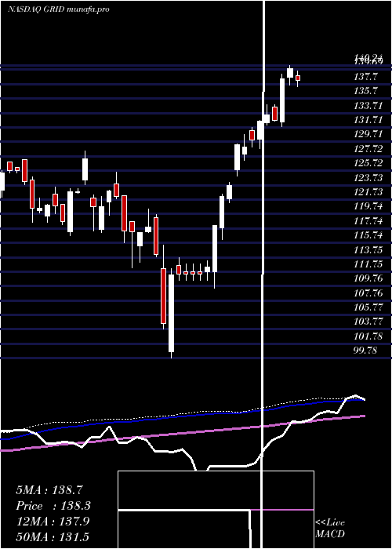Click the 127.72 price axis label
The width and height of the screenshot is (392, 549).
point(368,149)
